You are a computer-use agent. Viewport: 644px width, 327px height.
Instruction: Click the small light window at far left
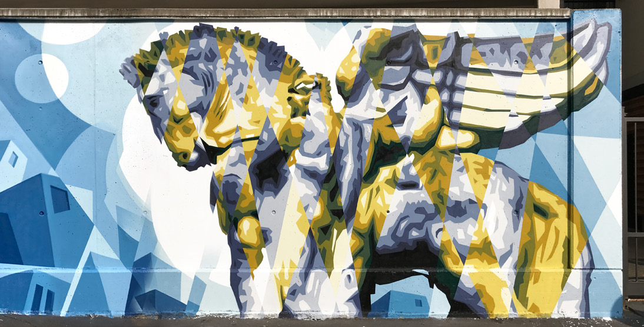tap(12, 158)
